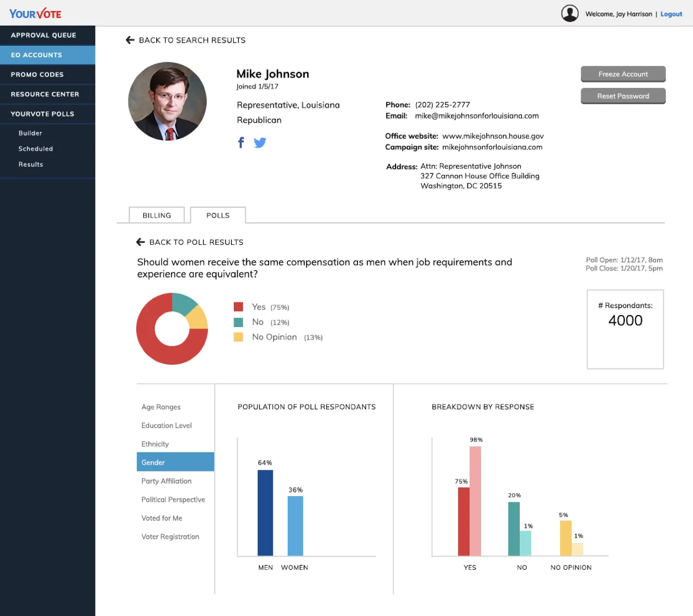Click the poll question text
Viewport: 693px width, 616px height.
[x=325, y=268]
